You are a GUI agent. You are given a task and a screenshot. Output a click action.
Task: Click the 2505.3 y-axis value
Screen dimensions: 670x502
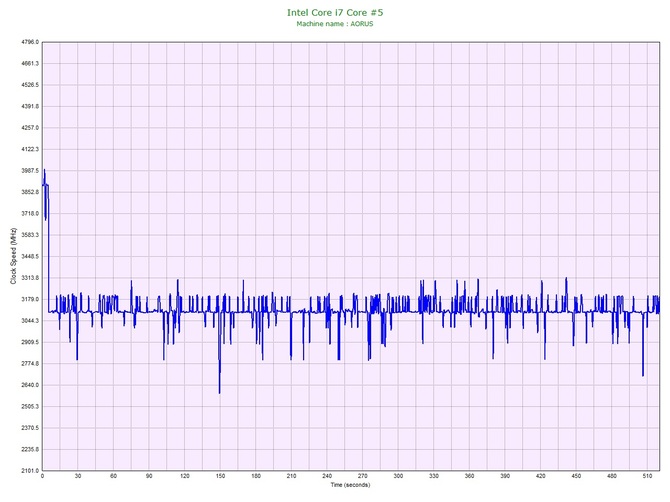click(x=30, y=406)
